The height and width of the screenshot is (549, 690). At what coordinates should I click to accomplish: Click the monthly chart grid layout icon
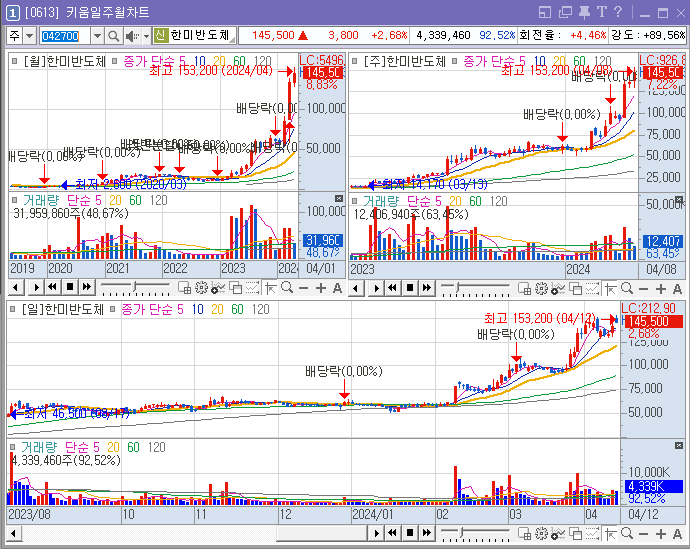[184, 288]
